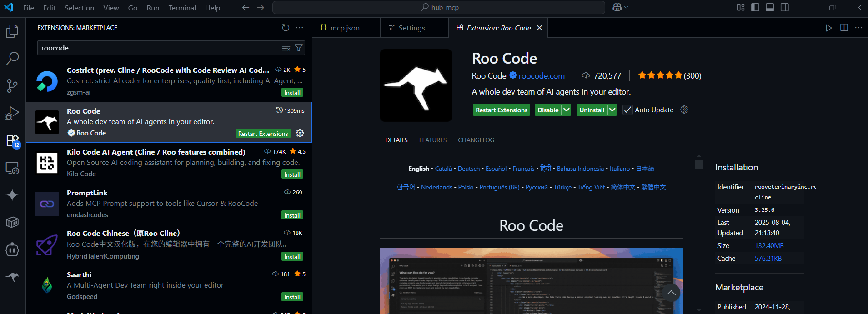The width and height of the screenshot is (868, 314).
Task: Install Roo Code Chinese extension
Action: [292, 257]
